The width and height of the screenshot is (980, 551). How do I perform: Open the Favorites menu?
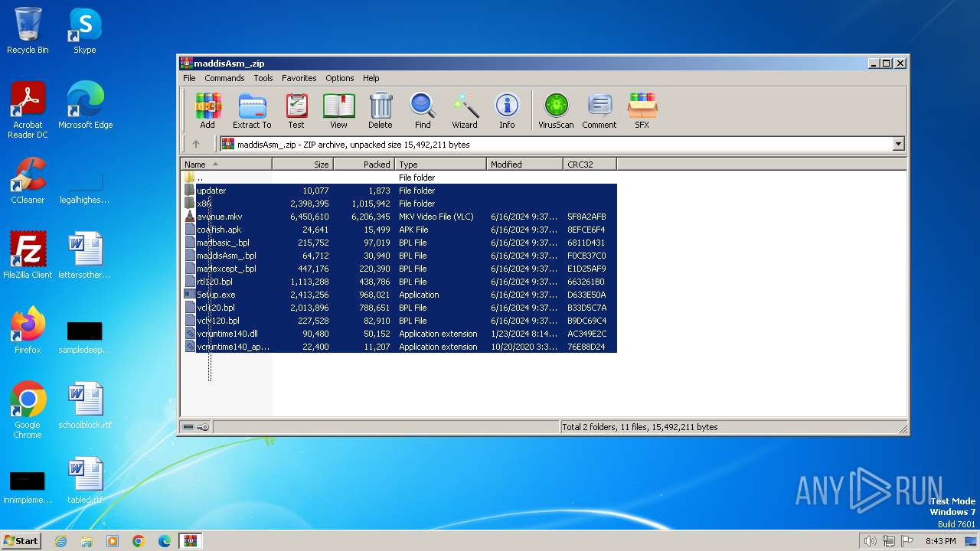coord(299,78)
